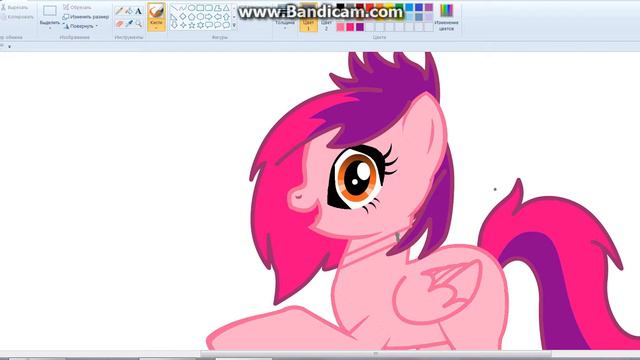Click the Copy button
This screenshot has height=360, width=640.
17,17
